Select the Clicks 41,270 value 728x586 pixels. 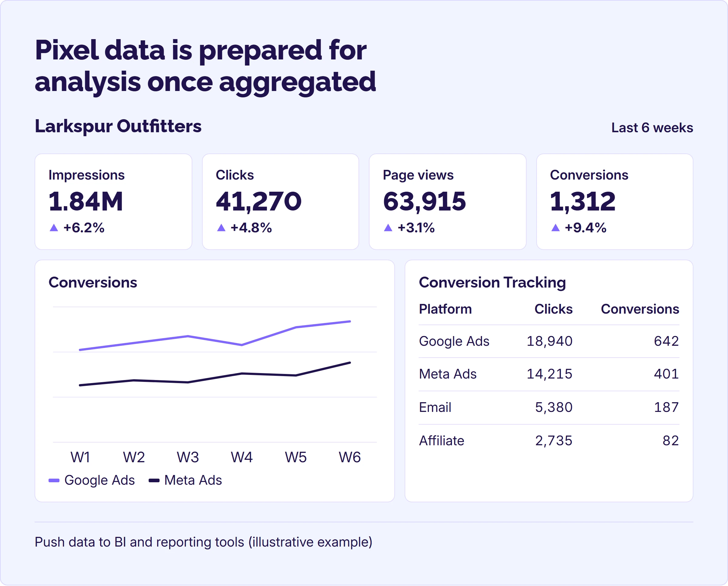(x=259, y=202)
